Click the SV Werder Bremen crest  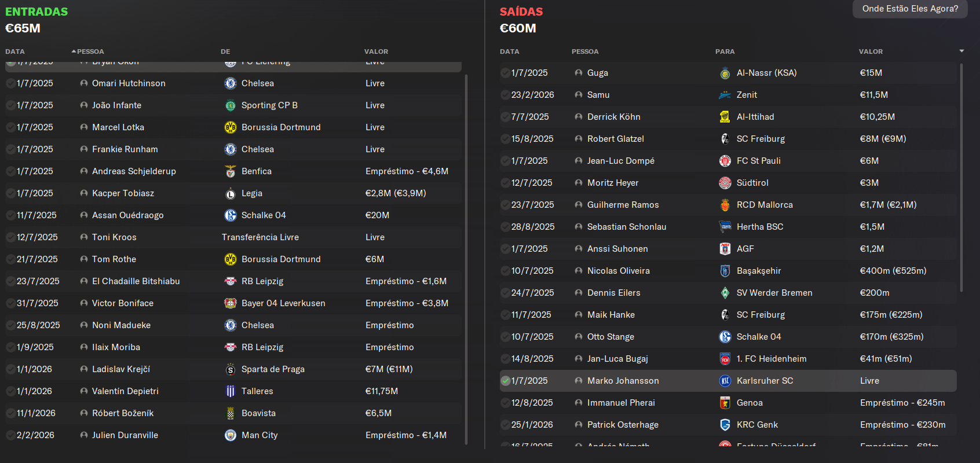tap(725, 293)
